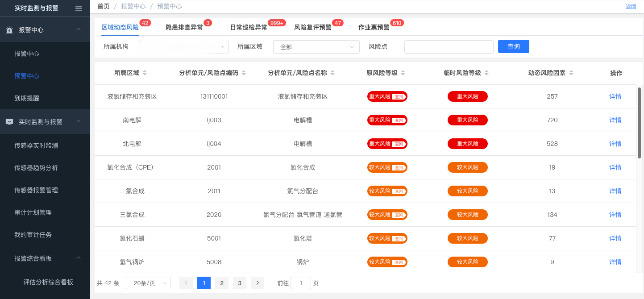
Task: Open 详情 link for 液氯储存和充装区 row
Action: tap(615, 96)
